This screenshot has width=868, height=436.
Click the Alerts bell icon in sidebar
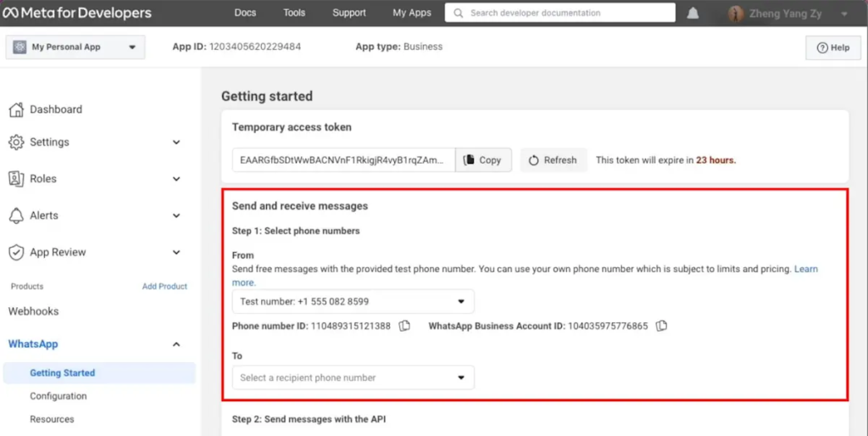[16, 215]
